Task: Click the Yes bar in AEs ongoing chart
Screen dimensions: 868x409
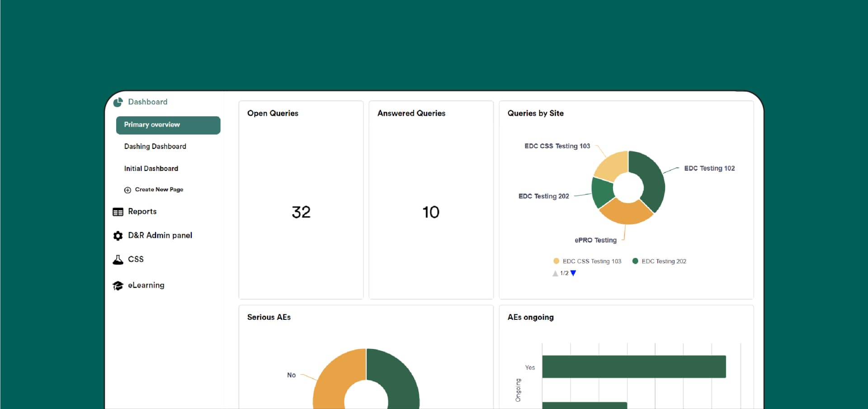Action: pos(634,366)
